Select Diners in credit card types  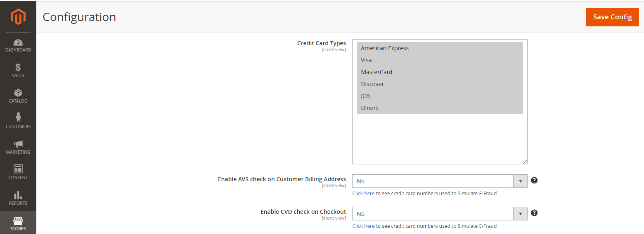[x=369, y=108]
